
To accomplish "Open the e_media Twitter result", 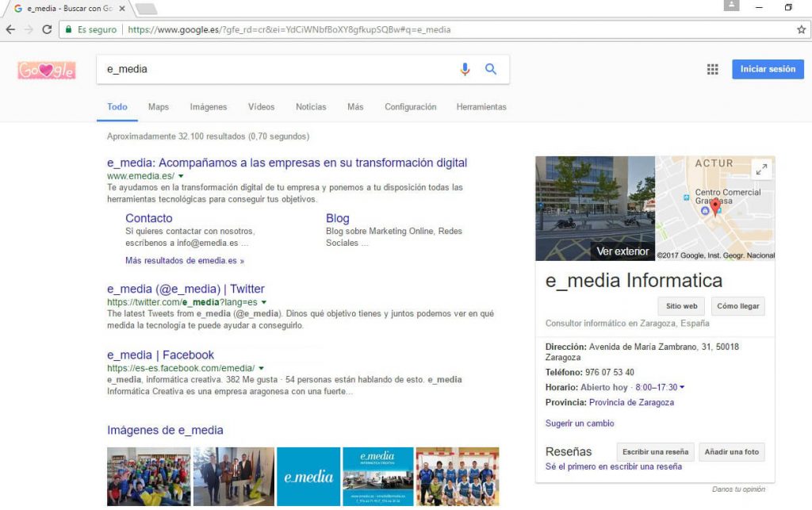I will point(186,289).
